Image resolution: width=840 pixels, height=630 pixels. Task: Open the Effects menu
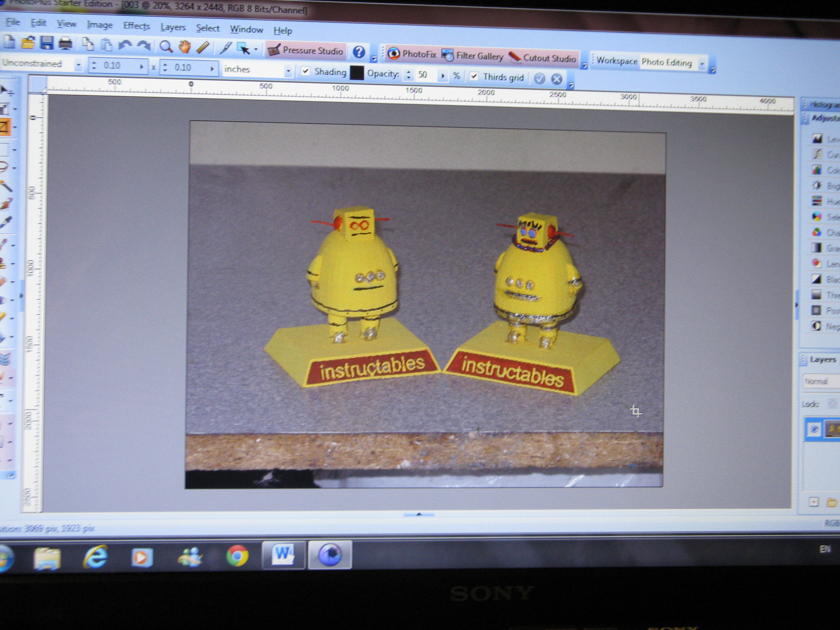[136, 26]
